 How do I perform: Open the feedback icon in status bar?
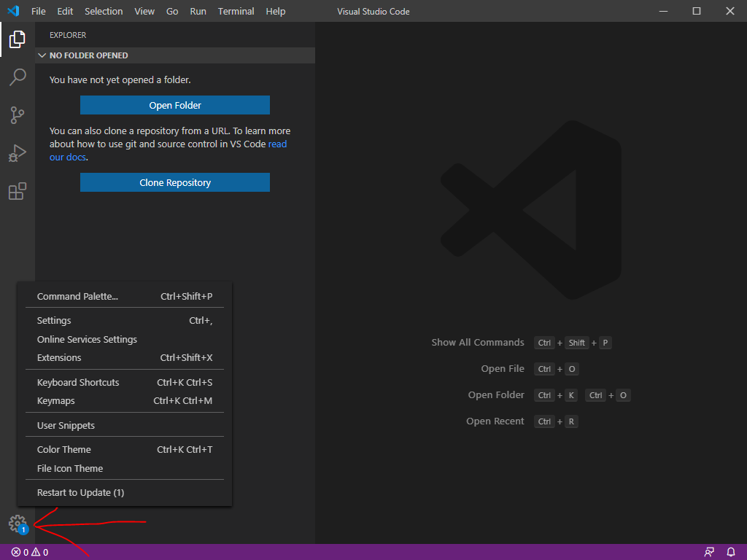[709, 553]
